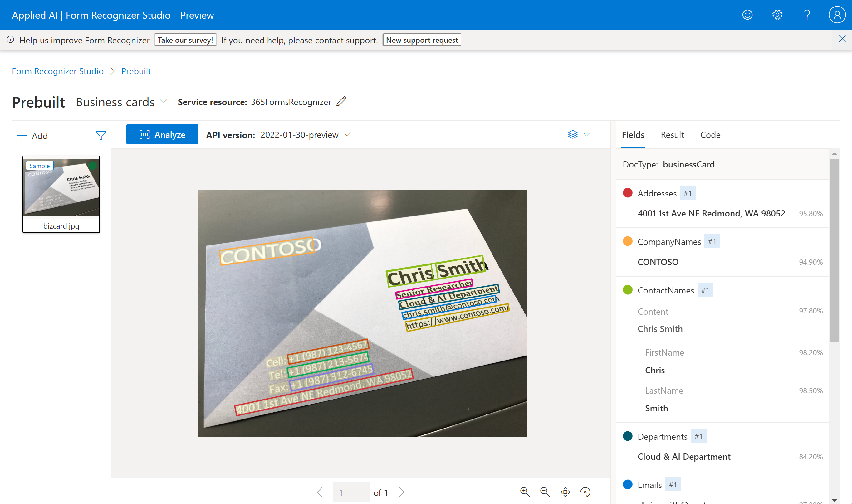Click the green ContactNames color dot

pos(627,290)
